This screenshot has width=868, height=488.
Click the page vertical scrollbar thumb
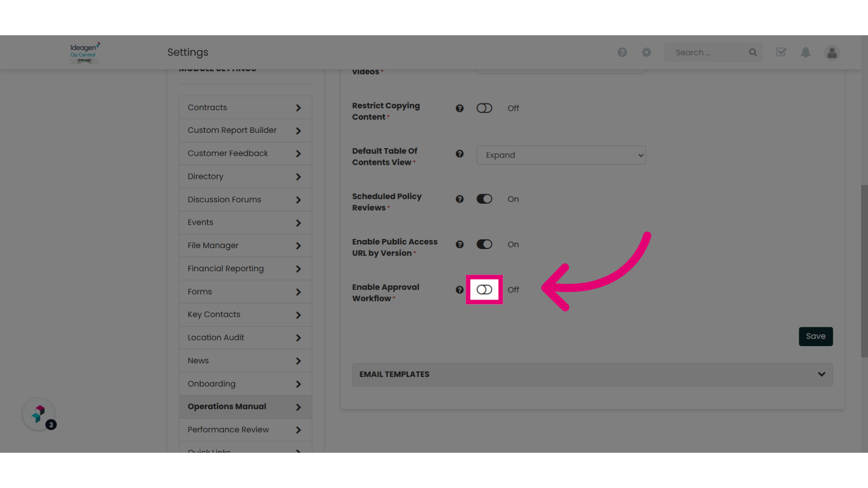864,271
